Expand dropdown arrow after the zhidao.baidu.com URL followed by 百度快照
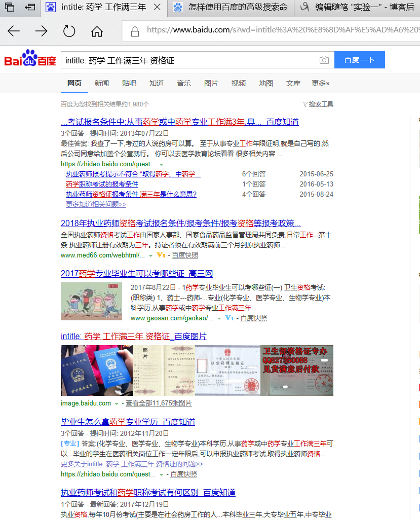The width and height of the screenshot is (420, 519). [x=161, y=474]
